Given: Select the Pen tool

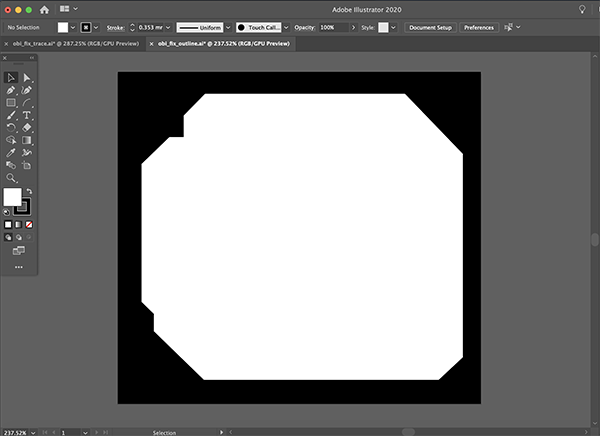Looking at the screenshot, I should click(11, 90).
